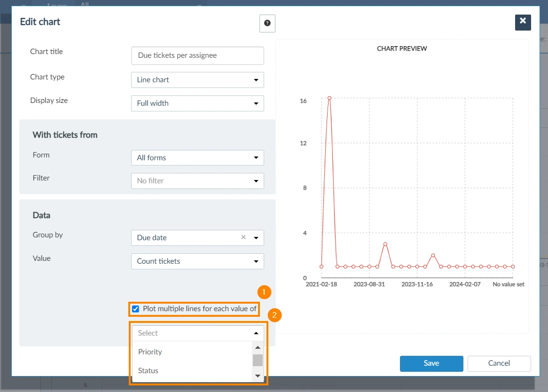
Task: Edit the Chart title text field
Action: pyautogui.click(x=197, y=55)
